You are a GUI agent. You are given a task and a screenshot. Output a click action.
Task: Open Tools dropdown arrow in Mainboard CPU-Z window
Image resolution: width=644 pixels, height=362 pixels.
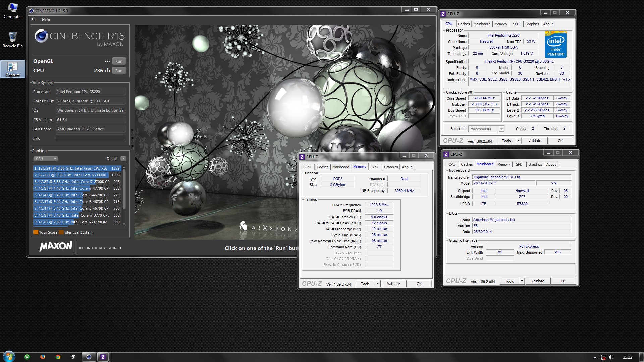click(521, 281)
